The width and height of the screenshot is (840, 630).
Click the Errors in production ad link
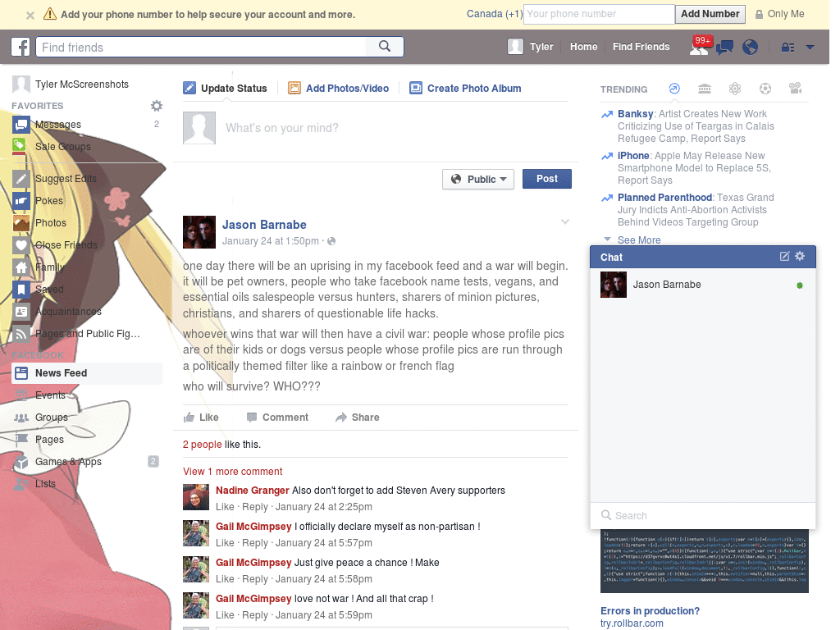pos(650,610)
